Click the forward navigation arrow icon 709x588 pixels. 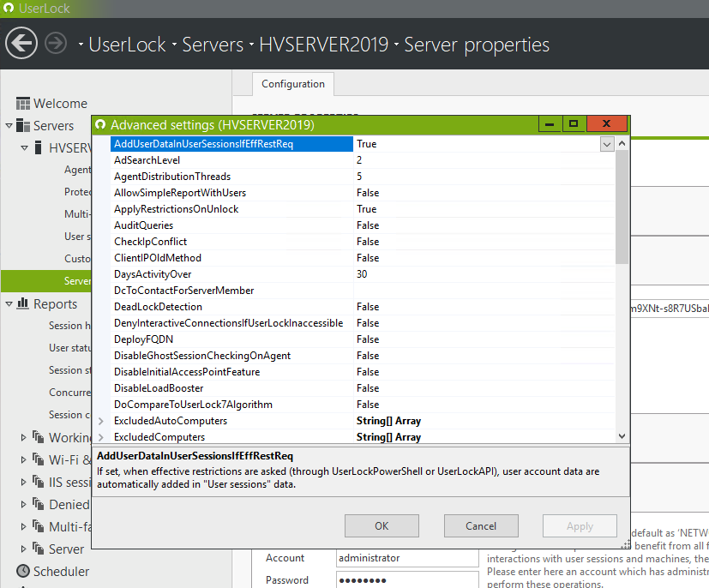56,44
